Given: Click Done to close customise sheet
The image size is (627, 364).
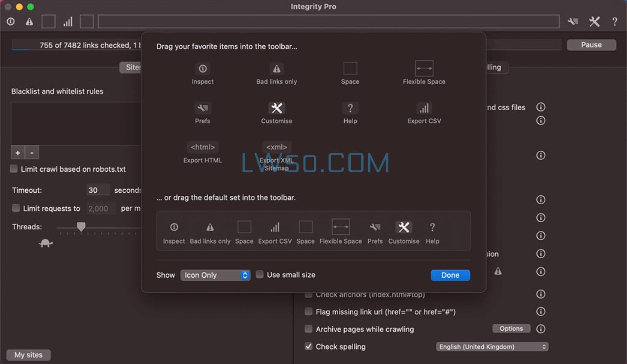Looking at the screenshot, I should (450, 275).
